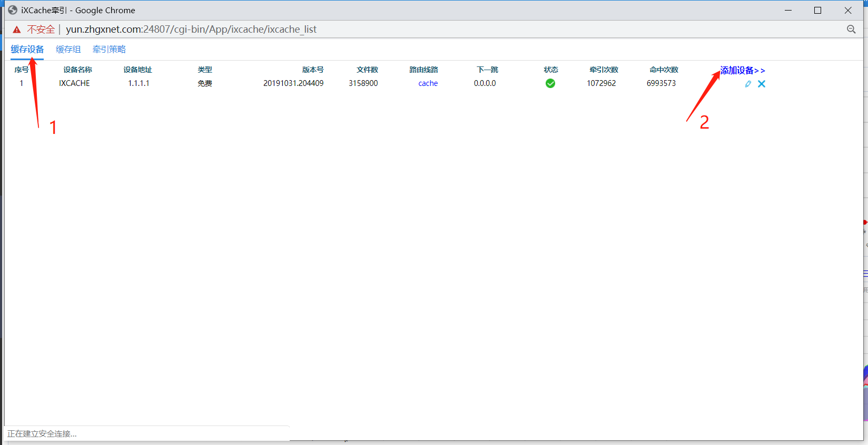The height and width of the screenshot is (445, 868).
Task: Click the pencil edit icon for IXCACHE
Action: [748, 84]
